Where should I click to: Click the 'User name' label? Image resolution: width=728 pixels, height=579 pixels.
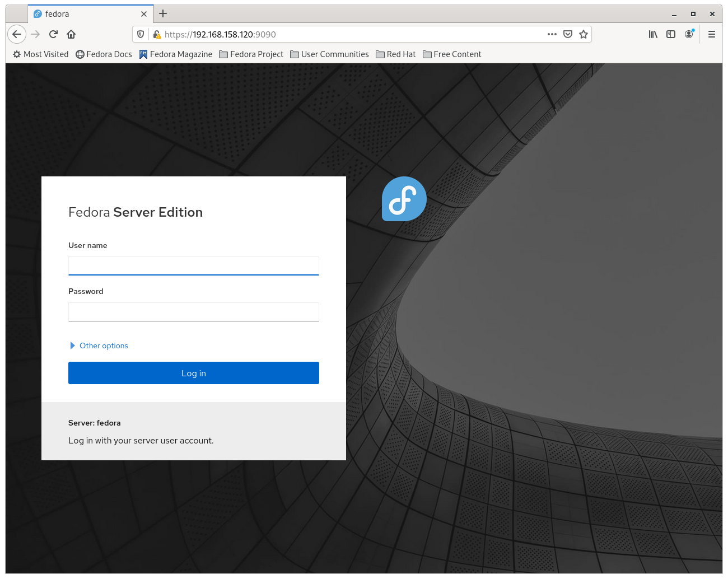(x=88, y=245)
